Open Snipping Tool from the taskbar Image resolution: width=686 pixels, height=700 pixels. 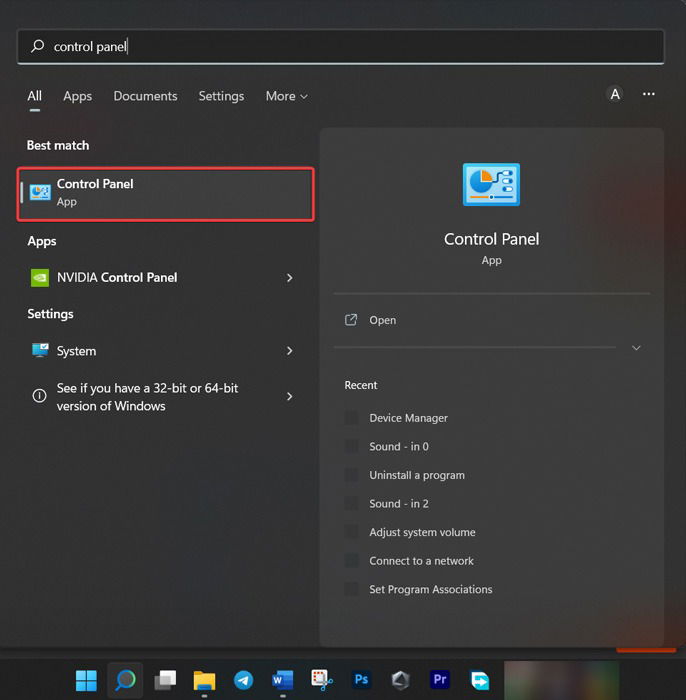322,680
